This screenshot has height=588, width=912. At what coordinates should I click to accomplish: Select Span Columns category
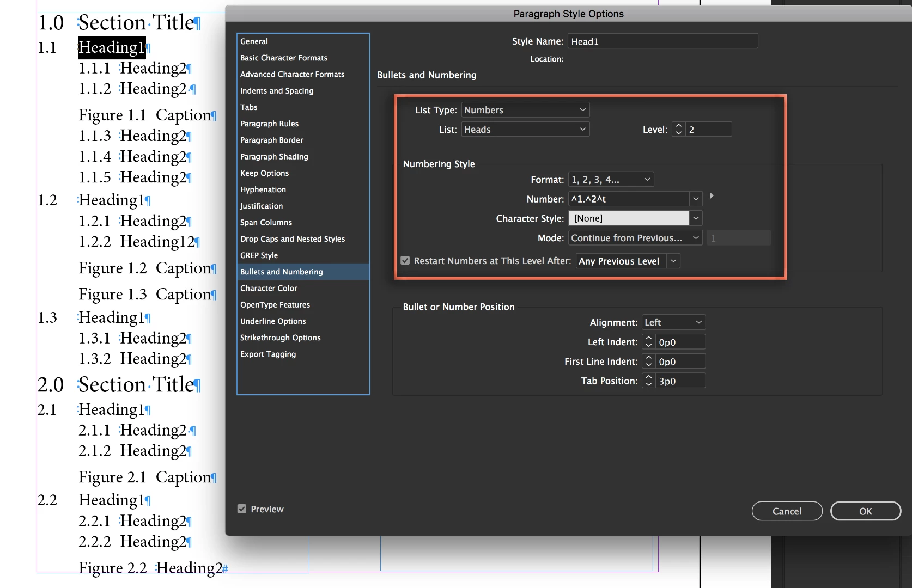click(x=303, y=222)
